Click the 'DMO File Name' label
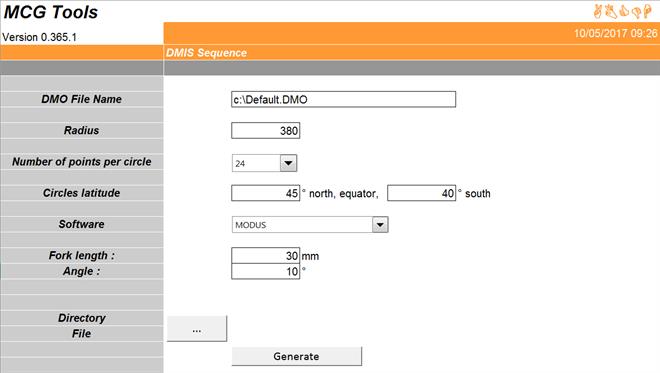Image resolution: width=660 pixels, height=373 pixels. coord(82,99)
